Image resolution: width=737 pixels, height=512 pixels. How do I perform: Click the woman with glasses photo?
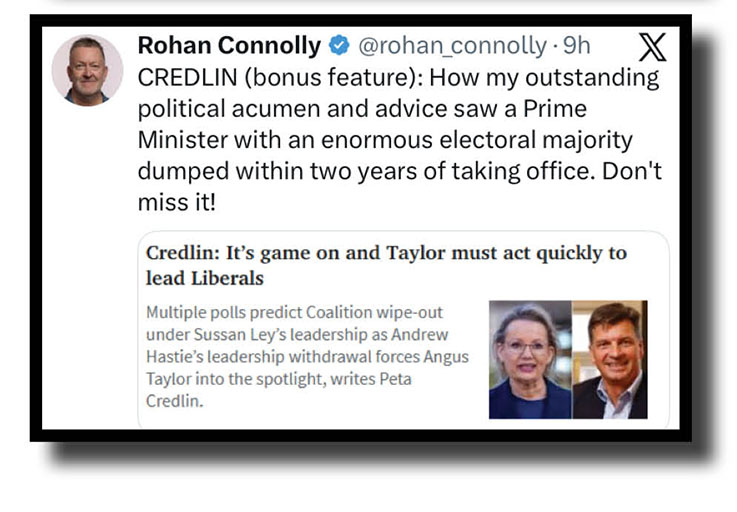pos(529,359)
